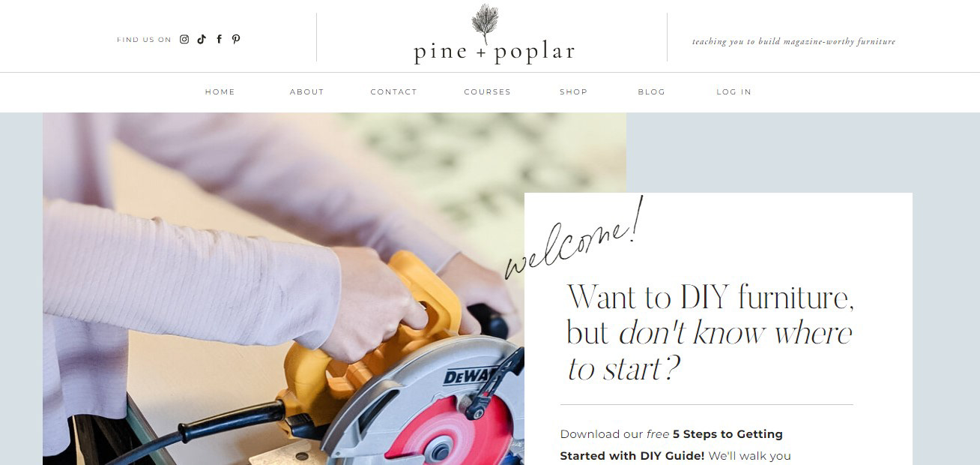980x465 pixels.
Task: Open the About page link
Action: click(x=307, y=91)
